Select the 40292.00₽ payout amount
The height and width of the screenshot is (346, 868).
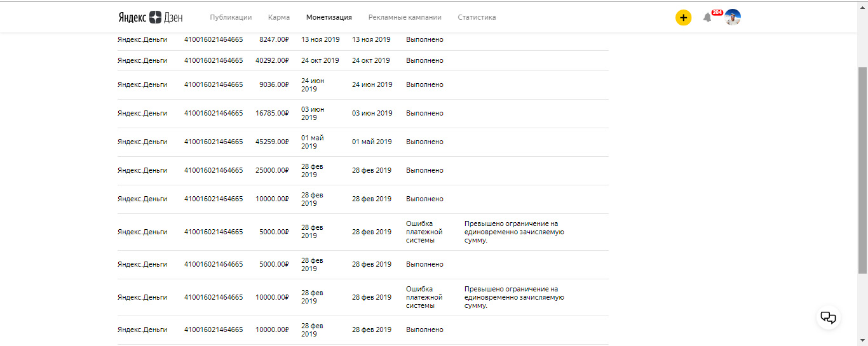(x=272, y=60)
